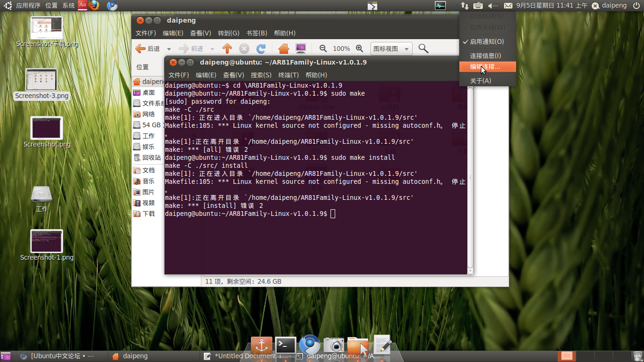Select 工作 drive in file manager sidebar
The width and height of the screenshot is (644, 362).
tap(148, 136)
